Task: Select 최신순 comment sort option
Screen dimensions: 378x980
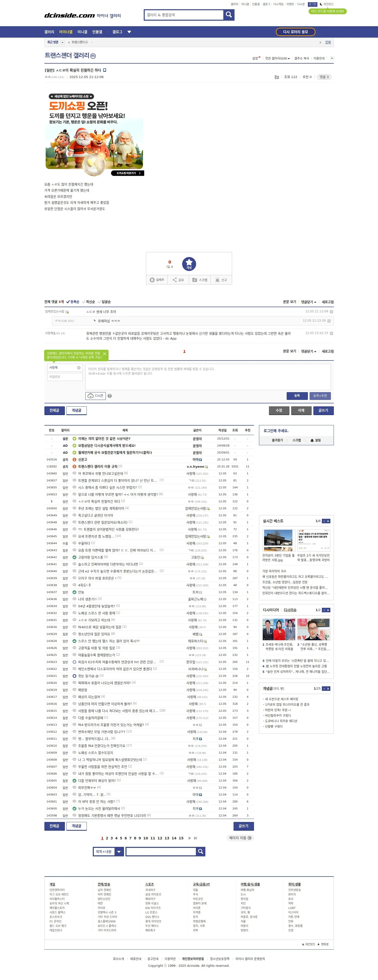Action: [x=88, y=302]
